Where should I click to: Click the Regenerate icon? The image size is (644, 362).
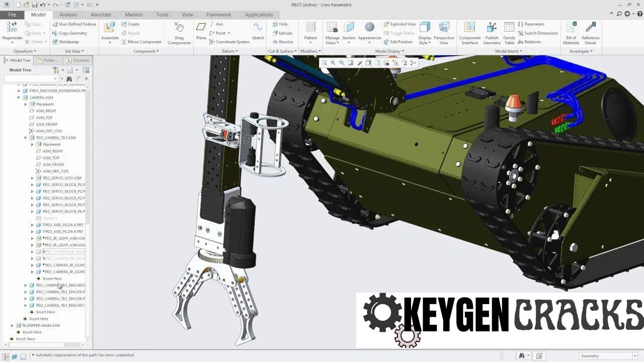[x=12, y=28]
